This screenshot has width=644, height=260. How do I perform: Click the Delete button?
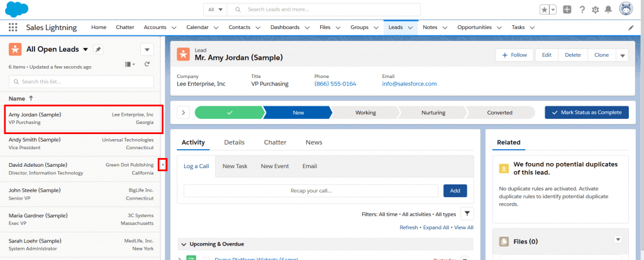tap(573, 55)
